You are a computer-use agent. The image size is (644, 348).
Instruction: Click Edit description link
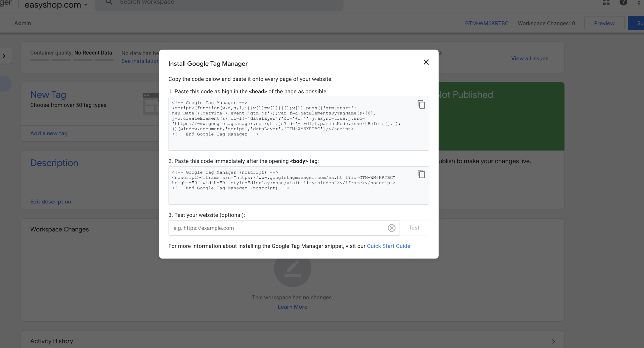tap(51, 202)
